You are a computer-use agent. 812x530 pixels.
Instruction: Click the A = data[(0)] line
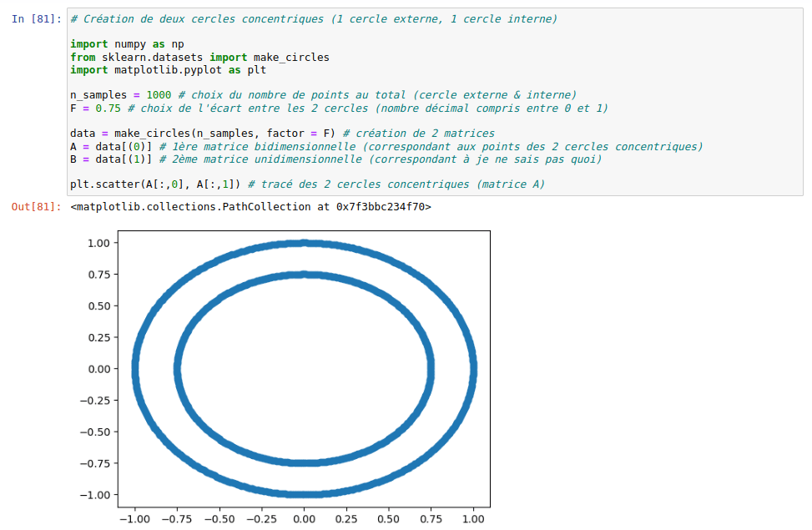pyautogui.click(x=387, y=147)
